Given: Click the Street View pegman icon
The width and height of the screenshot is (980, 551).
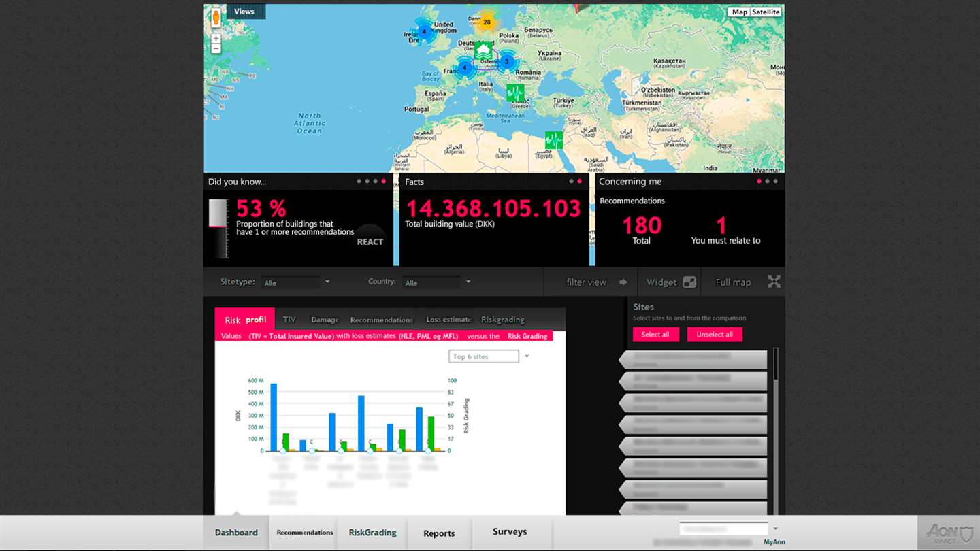Looking at the screenshot, I should pyautogui.click(x=216, y=18).
